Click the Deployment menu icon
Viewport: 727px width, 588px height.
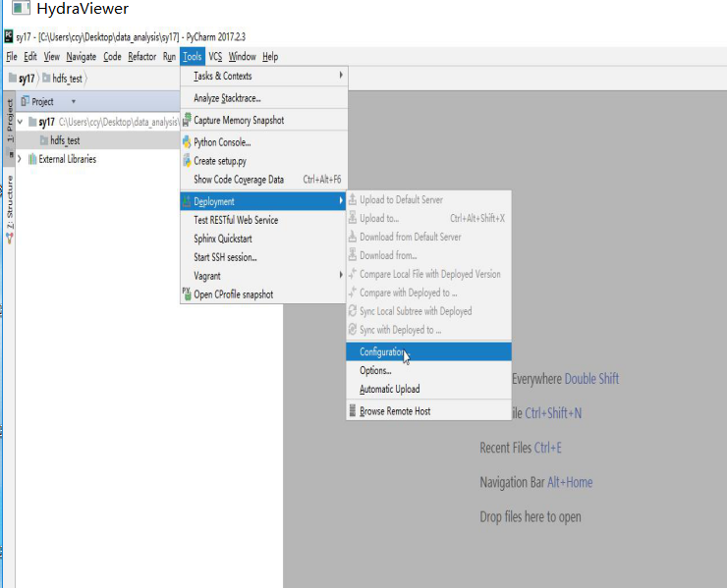click(187, 202)
